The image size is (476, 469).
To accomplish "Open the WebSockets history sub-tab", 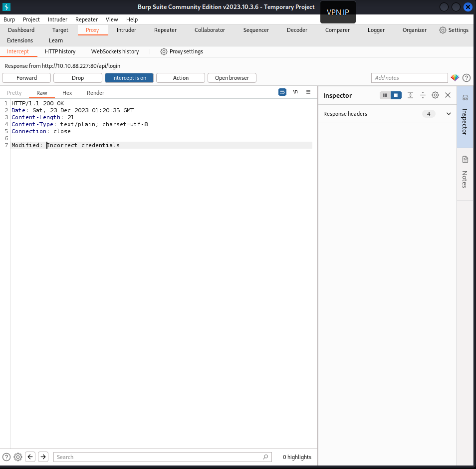I will click(x=115, y=51).
